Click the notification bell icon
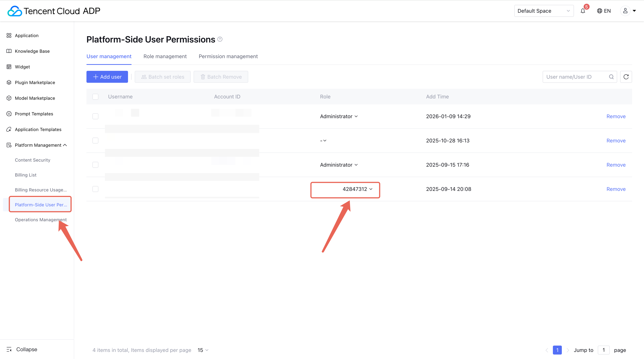The image size is (644, 359). 583,11
